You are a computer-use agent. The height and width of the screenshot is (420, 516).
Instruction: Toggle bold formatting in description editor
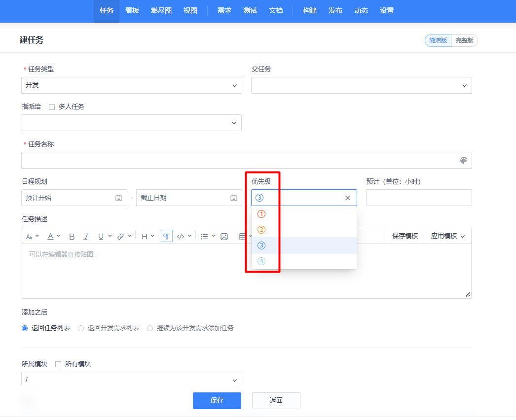pyautogui.click(x=72, y=237)
